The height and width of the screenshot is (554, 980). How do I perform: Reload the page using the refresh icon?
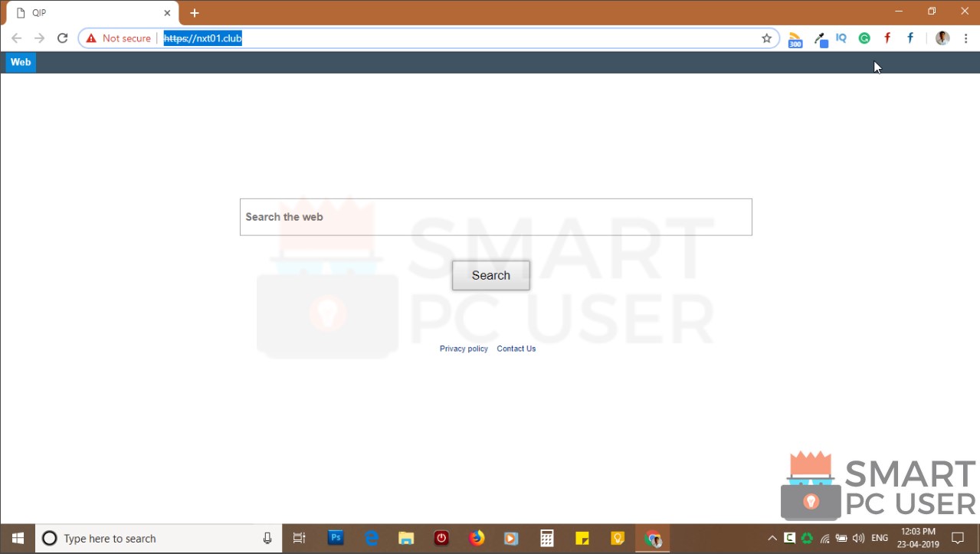click(x=63, y=38)
